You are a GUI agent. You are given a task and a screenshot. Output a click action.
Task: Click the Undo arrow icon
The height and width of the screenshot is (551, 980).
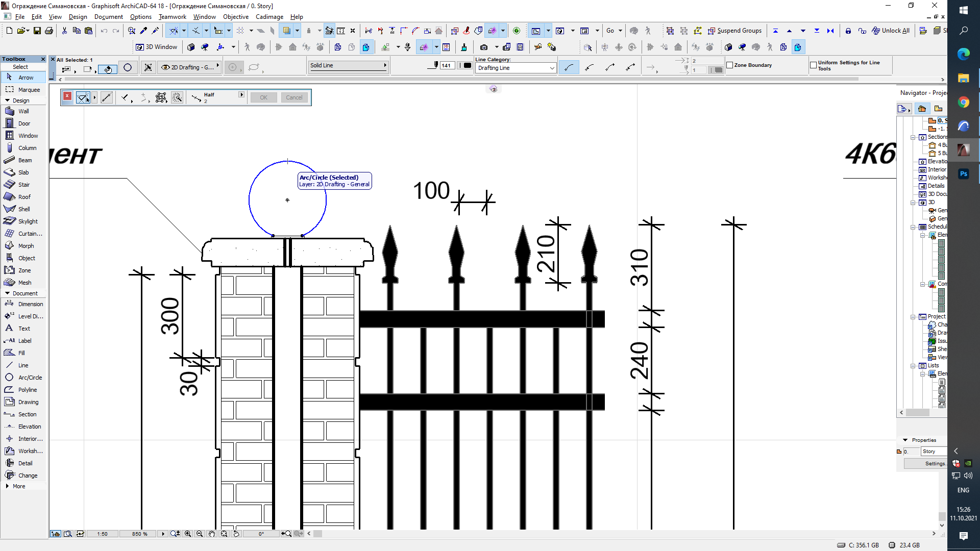(x=104, y=31)
